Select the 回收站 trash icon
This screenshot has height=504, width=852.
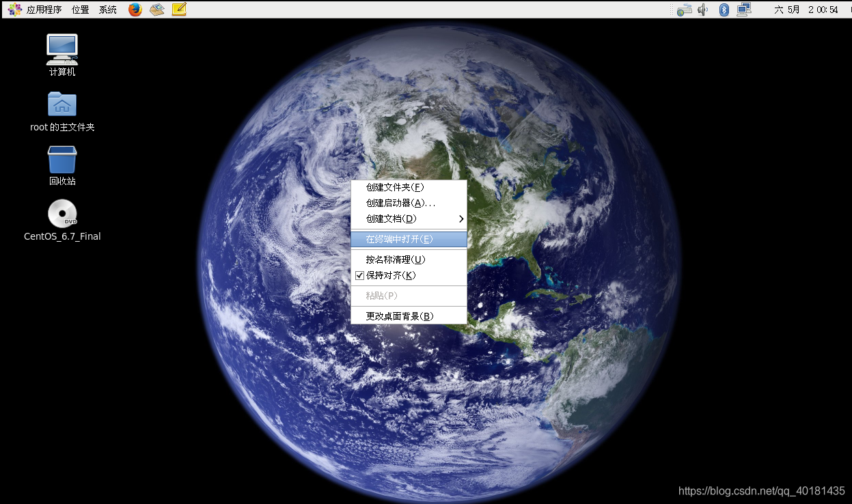coord(62,166)
